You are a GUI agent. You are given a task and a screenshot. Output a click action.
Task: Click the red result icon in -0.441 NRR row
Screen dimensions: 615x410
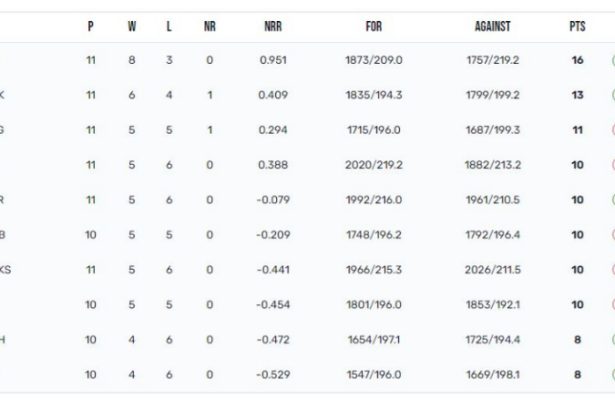coord(613,270)
